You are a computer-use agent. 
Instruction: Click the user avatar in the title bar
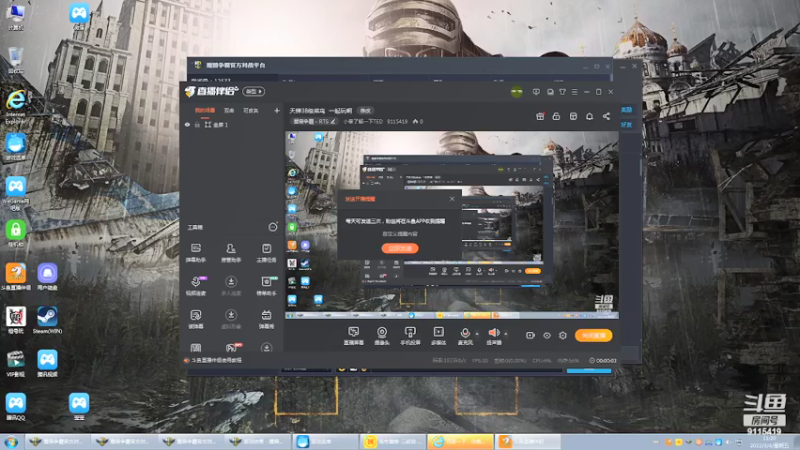517,92
